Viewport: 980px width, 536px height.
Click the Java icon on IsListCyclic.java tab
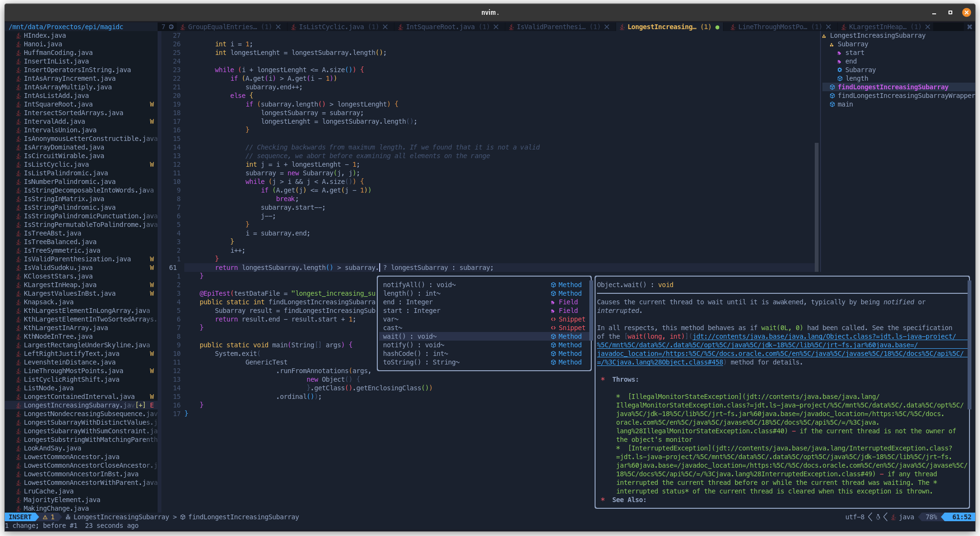tap(294, 27)
